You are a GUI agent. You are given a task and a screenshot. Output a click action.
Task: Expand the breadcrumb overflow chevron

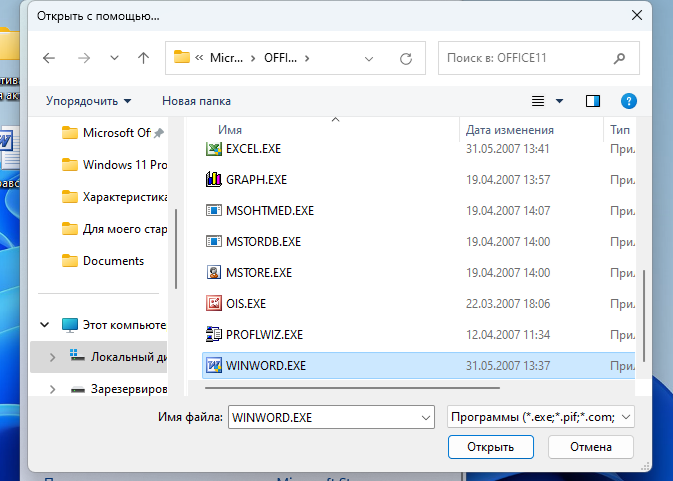[199, 58]
